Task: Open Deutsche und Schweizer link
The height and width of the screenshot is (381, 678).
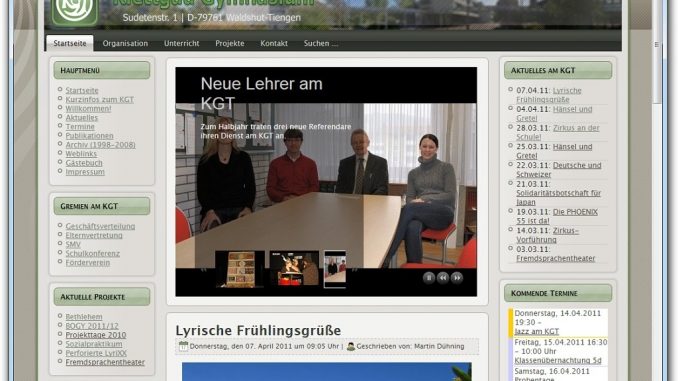Action: tap(559, 170)
